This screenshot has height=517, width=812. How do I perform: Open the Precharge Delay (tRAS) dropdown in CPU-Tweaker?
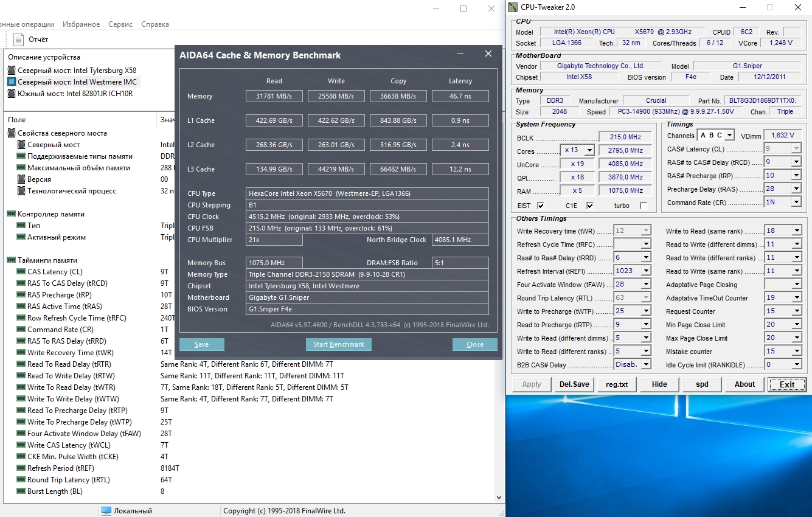point(796,189)
